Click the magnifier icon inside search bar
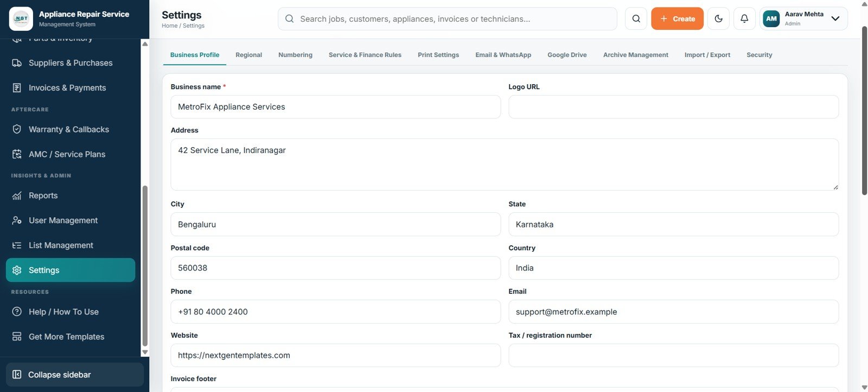This screenshot has width=868, height=392. [x=290, y=19]
